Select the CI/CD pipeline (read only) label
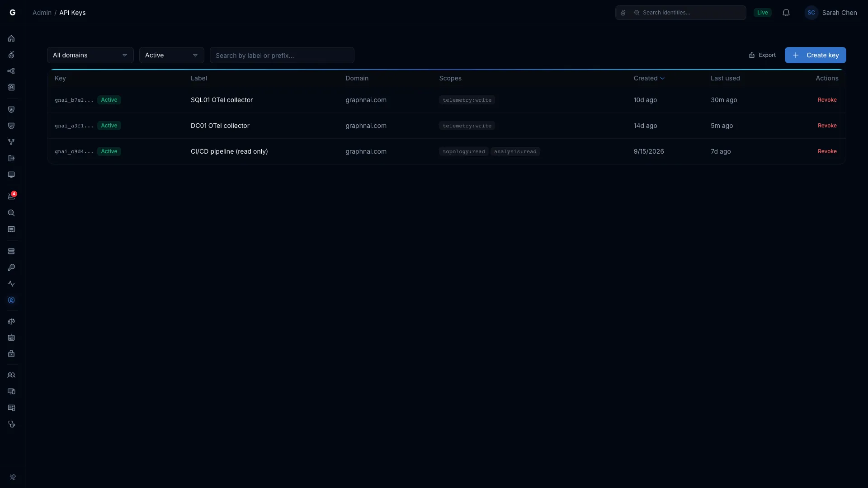The image size is (868, 488). pos(229,151)
